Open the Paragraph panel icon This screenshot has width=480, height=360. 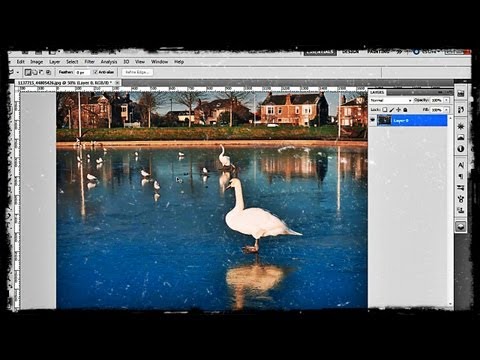tap(461, 176)
